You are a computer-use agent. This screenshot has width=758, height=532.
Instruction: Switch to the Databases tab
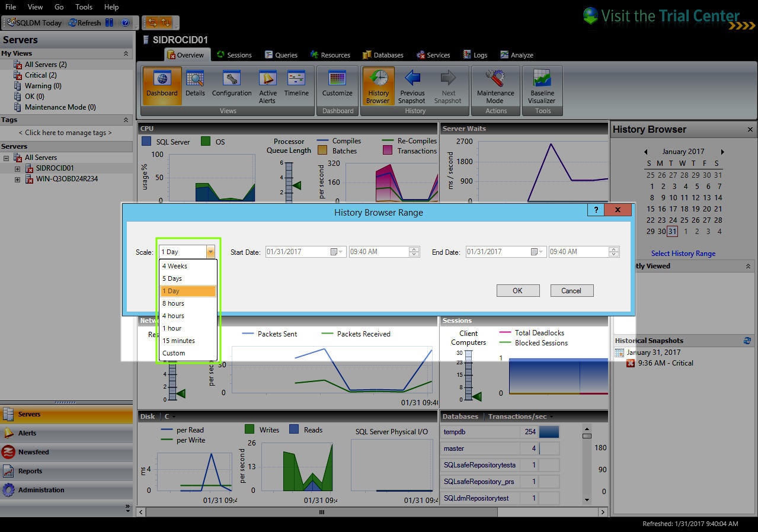tap(383, 55)
